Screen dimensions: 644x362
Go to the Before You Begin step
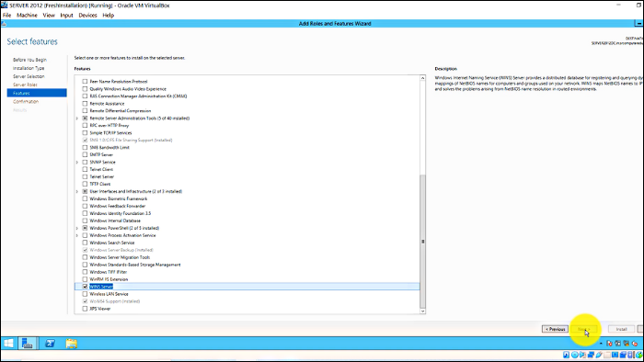pyautogui.click(x=29, y=60)
